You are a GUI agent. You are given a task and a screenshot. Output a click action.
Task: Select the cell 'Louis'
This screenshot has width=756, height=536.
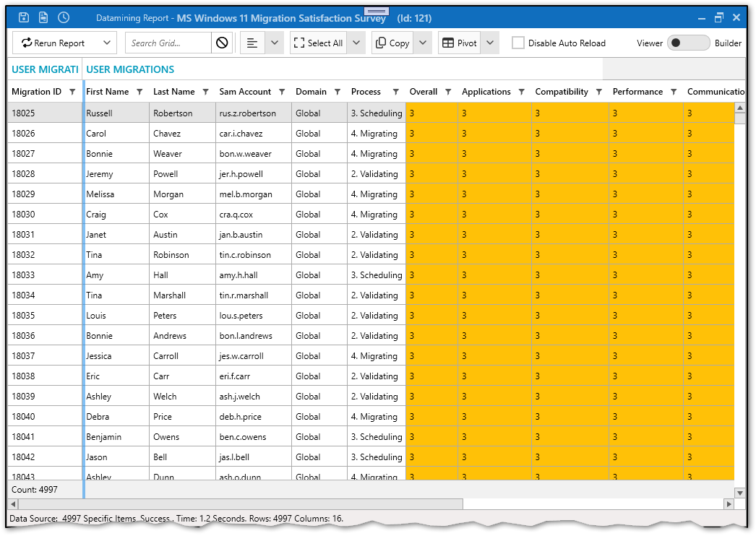click(116, 315)
